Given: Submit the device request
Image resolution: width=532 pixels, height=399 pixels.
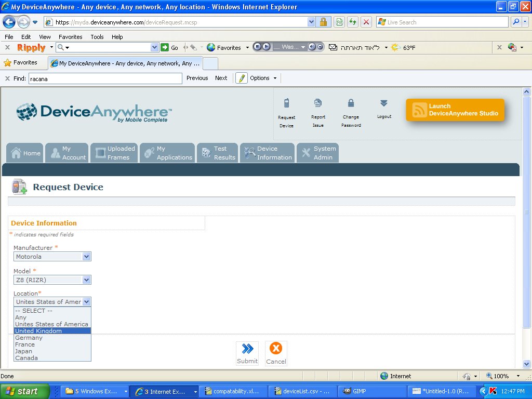Looking at the screenshot, I should [247, 353].
